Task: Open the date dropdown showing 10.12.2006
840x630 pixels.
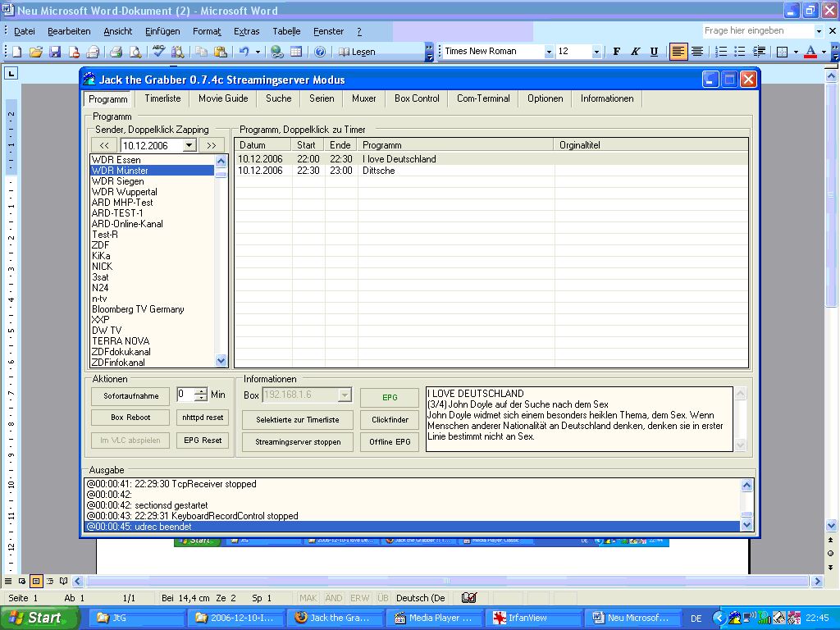Action: coord(189,145)
